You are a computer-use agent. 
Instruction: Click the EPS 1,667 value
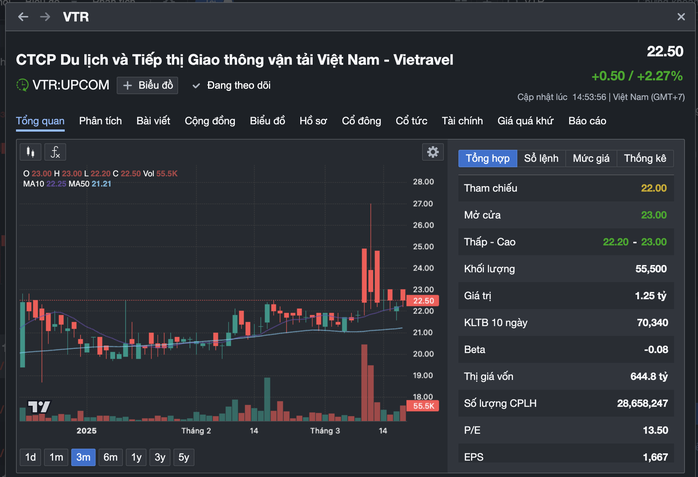tap(655, 457)
